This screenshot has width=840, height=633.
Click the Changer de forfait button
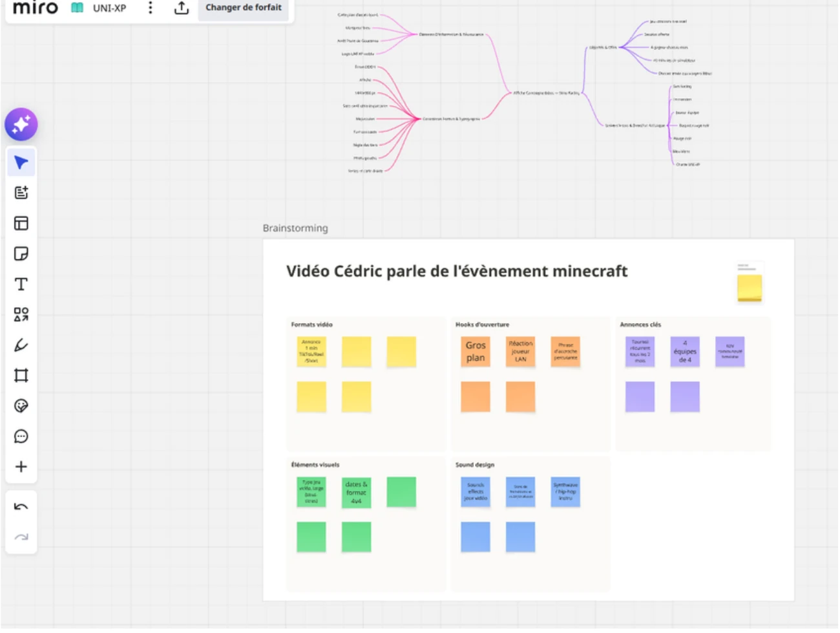click(x=244, y=8)
